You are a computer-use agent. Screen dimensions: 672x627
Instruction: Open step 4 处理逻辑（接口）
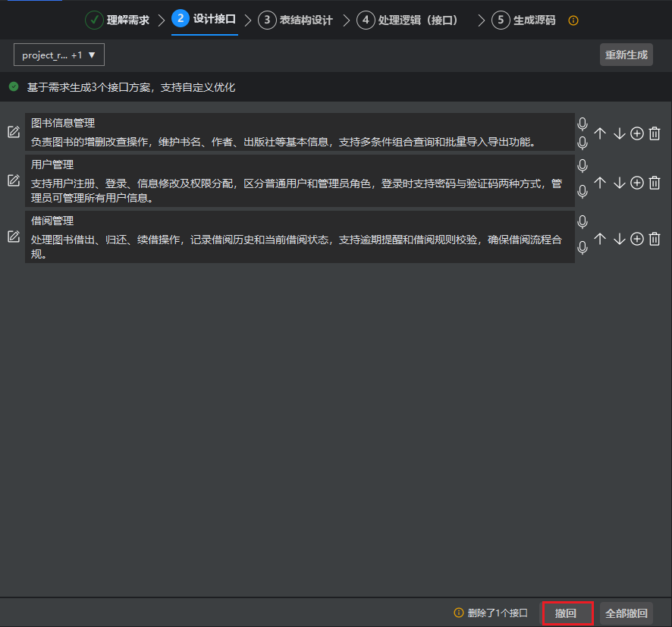click(410, 20)
